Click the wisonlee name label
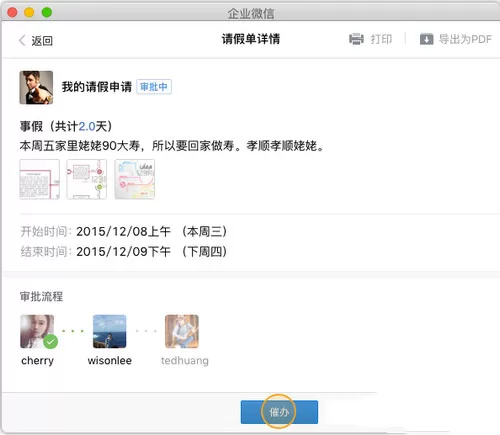500x435 pixels. [x=110, y=360]
